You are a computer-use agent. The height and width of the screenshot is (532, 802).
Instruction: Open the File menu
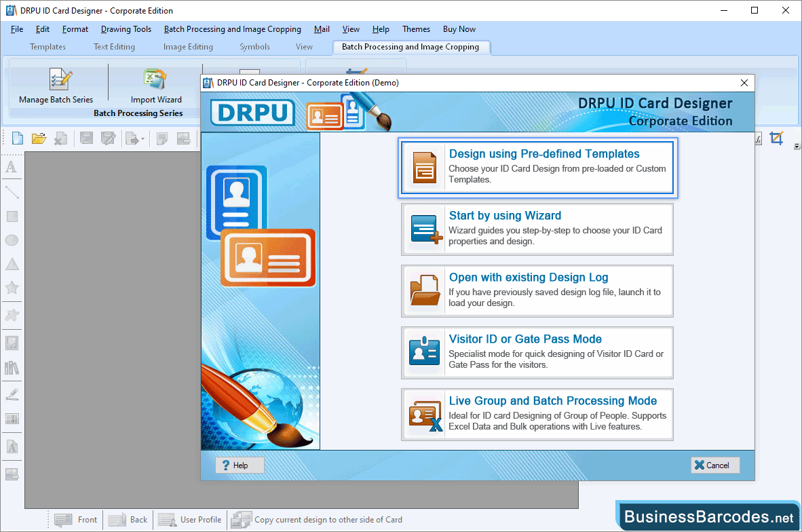tap(17, 29)
